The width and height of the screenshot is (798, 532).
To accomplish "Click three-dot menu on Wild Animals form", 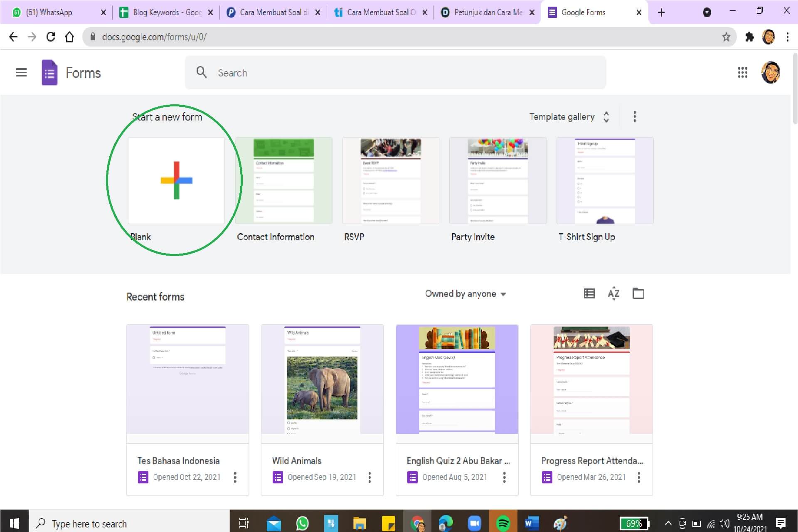I will [369, 477].
